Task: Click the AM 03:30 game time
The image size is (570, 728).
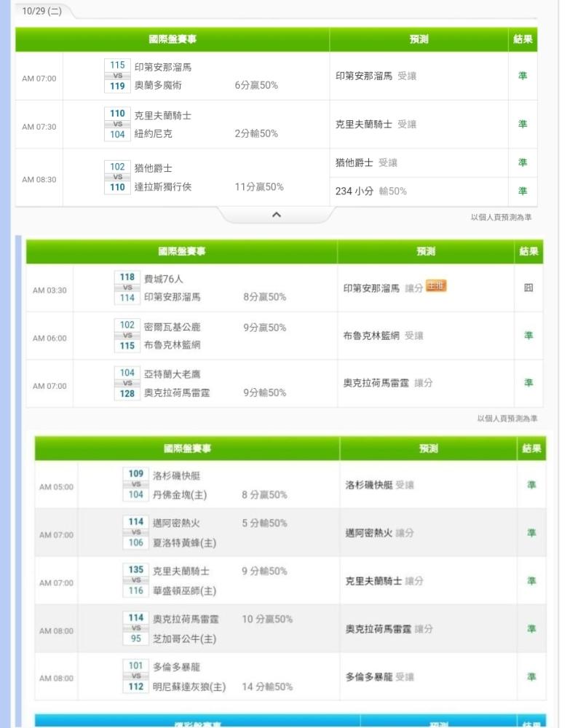Action: [50, 290]
